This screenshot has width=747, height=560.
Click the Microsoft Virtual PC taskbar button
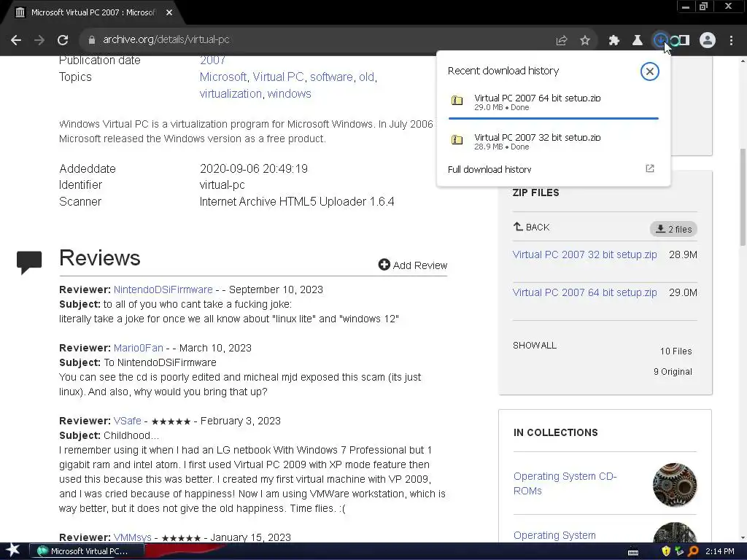tap(88, 551)
